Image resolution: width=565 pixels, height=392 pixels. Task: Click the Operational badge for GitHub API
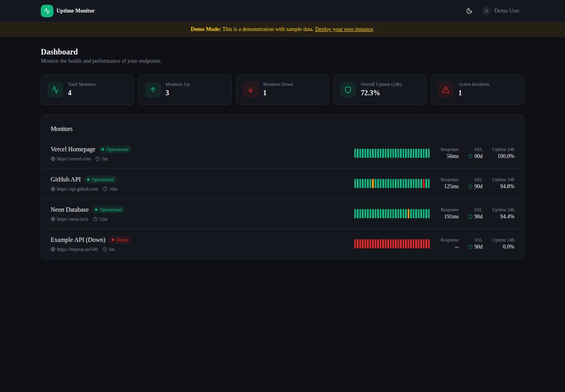[100, 180]
